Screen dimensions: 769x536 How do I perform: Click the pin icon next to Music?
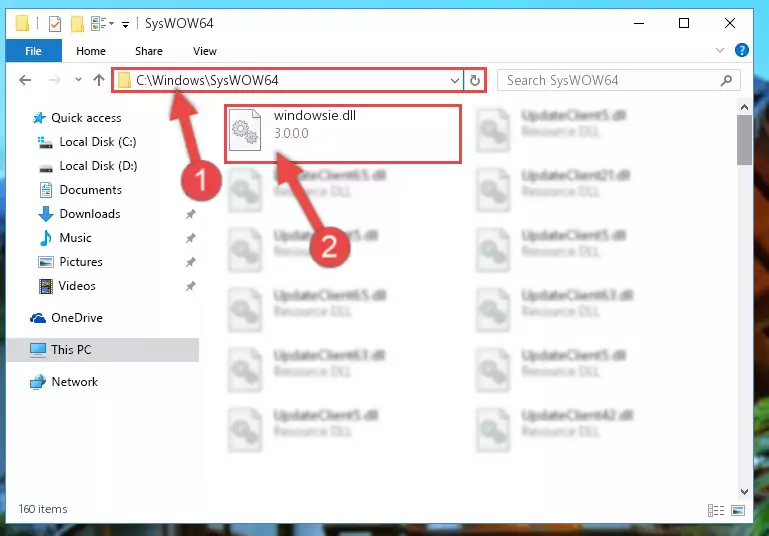(x=190, y=238)
